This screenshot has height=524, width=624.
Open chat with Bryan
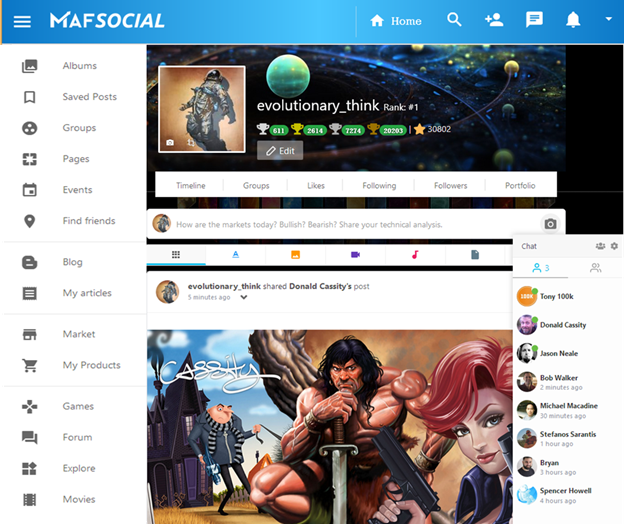point(567,467)
